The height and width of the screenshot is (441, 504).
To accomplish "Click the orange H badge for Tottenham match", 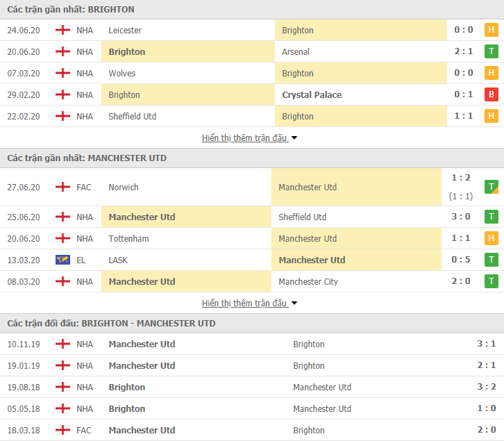I will [491, 238].
